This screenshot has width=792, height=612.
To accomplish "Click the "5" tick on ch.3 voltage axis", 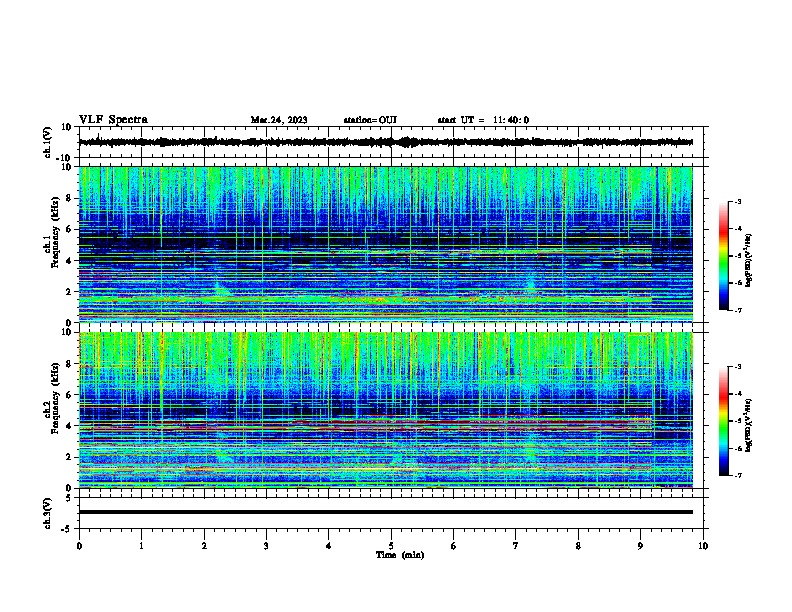I will [x=69, y=497].
